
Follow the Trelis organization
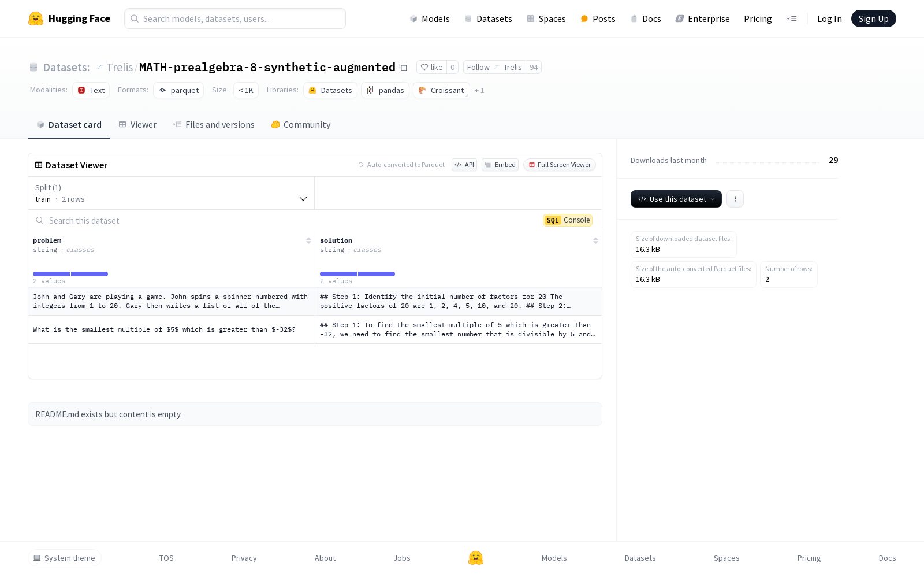494,67
